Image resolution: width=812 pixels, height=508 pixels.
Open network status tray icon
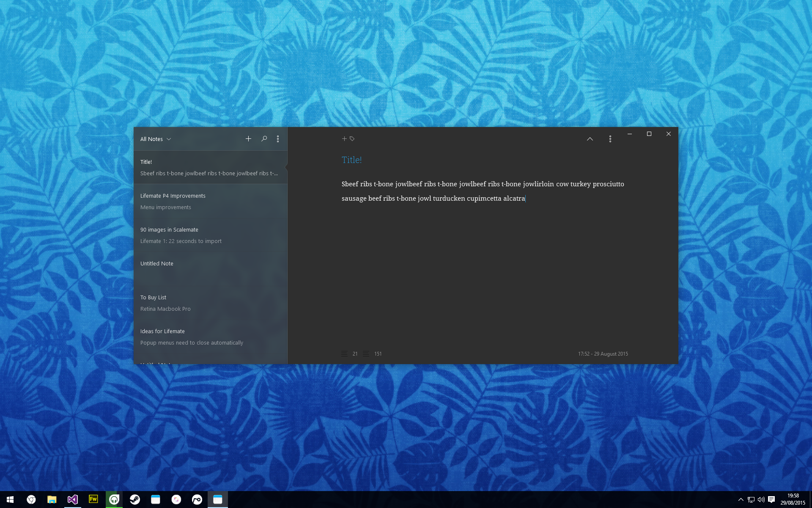pyautogui.click(x=751, y=500)
